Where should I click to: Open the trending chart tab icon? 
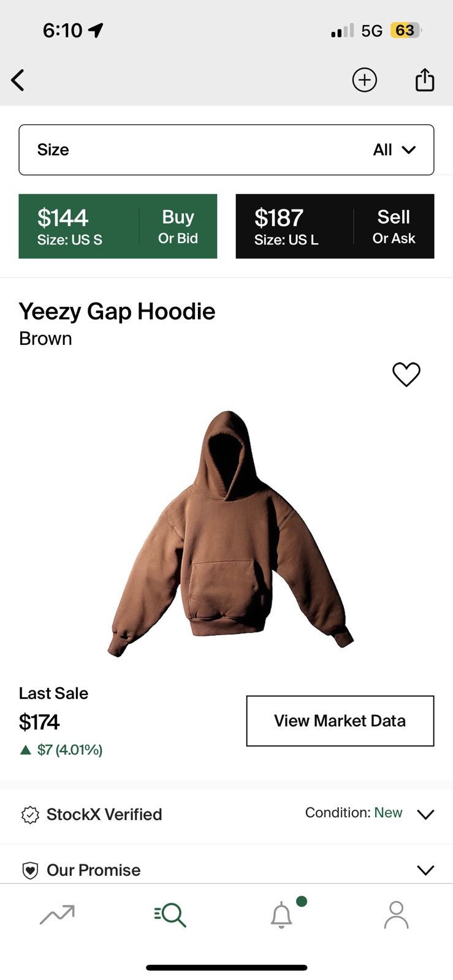coord(57,914)
